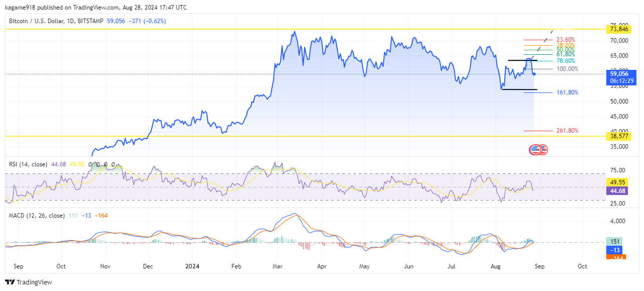The image size is (644, 291).
Task: Click the yellow 38,577 price label
Action: [x=619, y=136]
